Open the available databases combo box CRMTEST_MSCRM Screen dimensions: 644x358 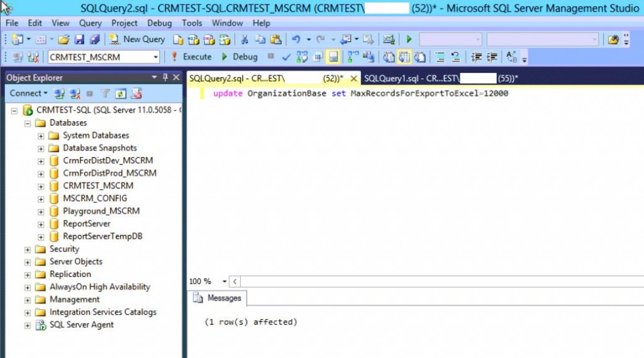pyautogui.click(x=104, y=57)
